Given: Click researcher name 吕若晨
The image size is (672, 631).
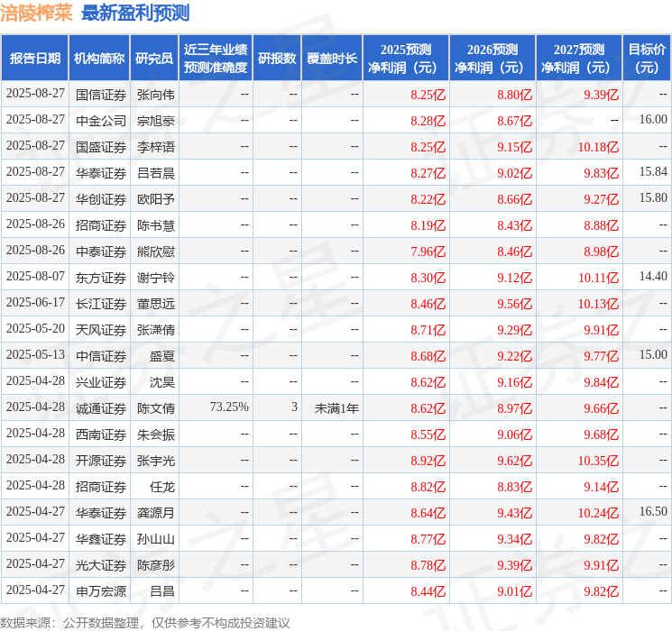Looking at the screenshot, I should tap(155, 173).
